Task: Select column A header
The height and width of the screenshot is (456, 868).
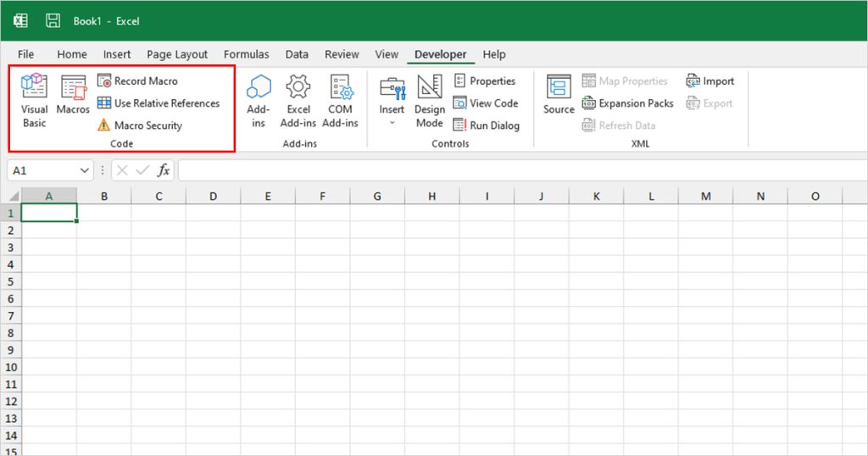Action: click(x=48, y=197)
